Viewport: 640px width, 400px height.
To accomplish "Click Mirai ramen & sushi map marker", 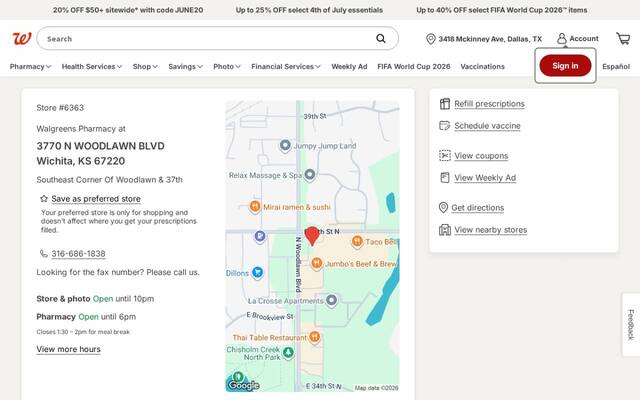I will tap(255, 207).
